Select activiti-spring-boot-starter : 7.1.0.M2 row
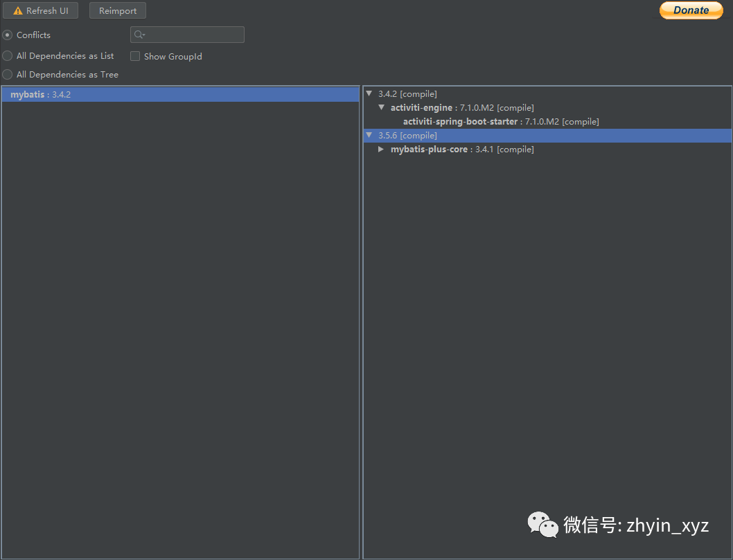 click(548, 121)
